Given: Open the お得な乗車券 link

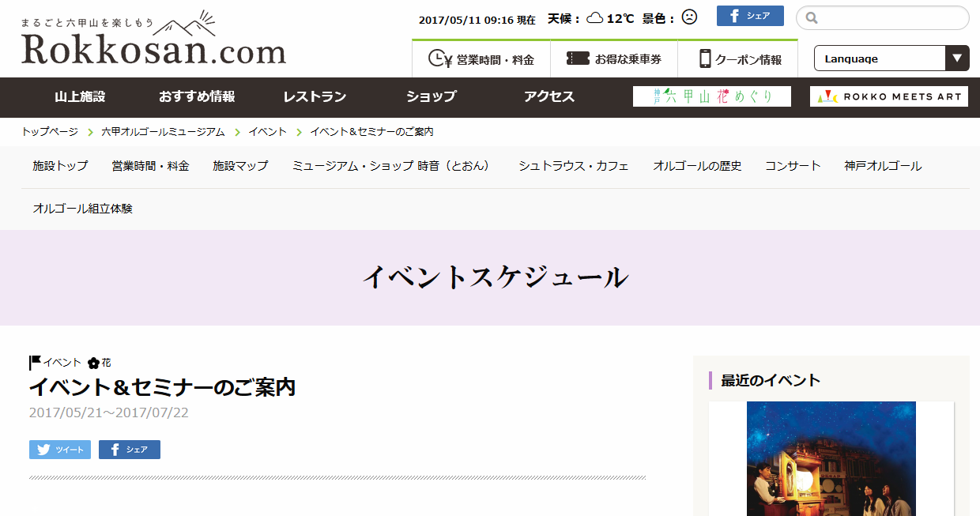Looking at the screenshot, I should 614,59.
